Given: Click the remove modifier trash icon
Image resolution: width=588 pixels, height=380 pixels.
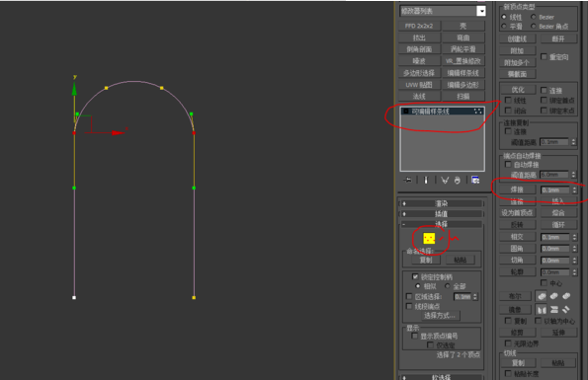Looking at the screenshot, I should [x=458, y=180].
